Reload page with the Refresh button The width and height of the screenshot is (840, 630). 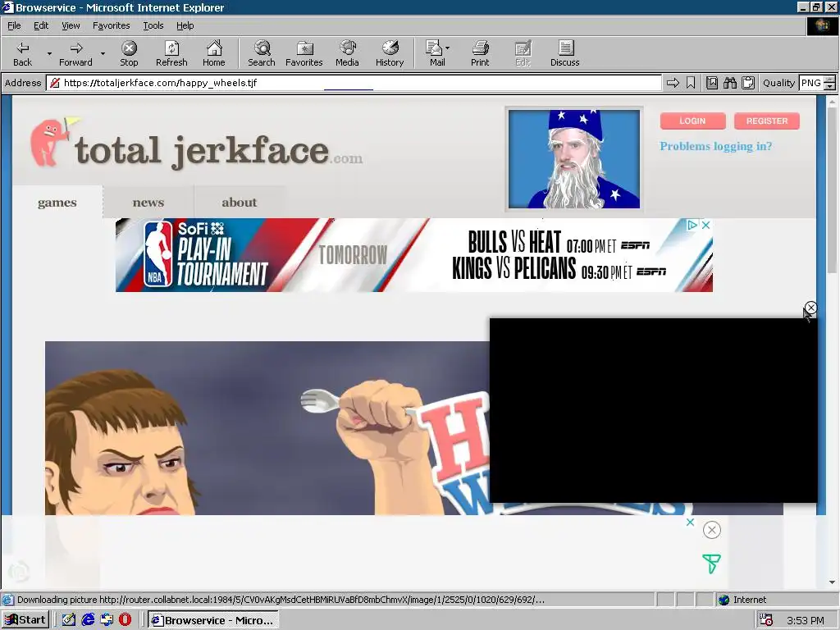pyautogui.click(x=171, y=53)
